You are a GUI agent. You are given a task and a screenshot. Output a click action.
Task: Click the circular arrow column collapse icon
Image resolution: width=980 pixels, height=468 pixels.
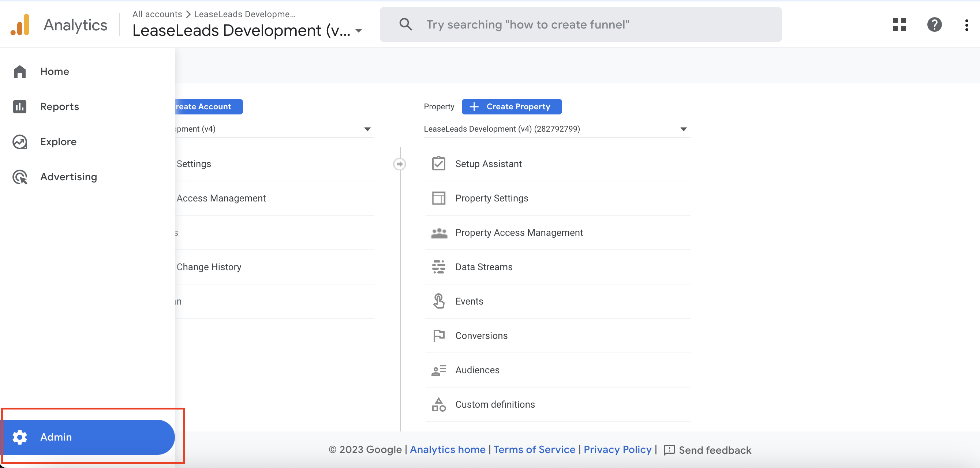click(x=400, y=164)
